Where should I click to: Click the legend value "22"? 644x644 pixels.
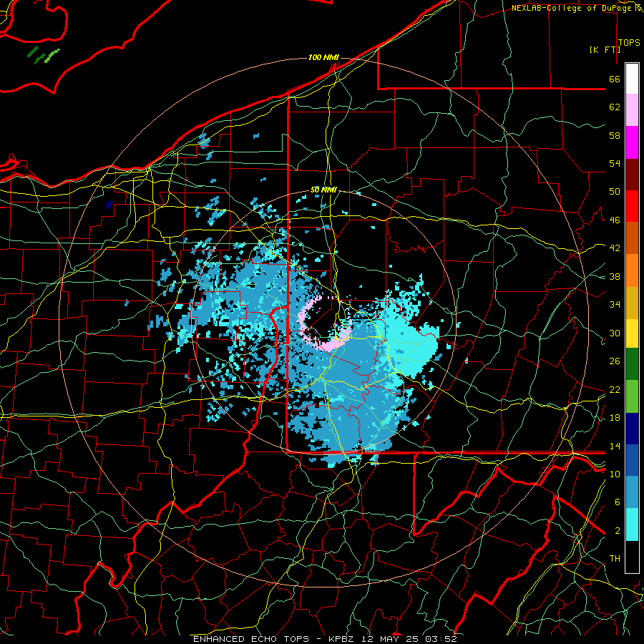(615, 389)
